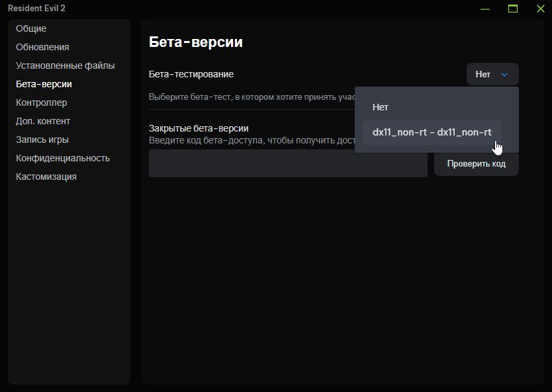Switch to Запись игры section
Viewport: 552px width, 392px height.
(x=42, y=139)
